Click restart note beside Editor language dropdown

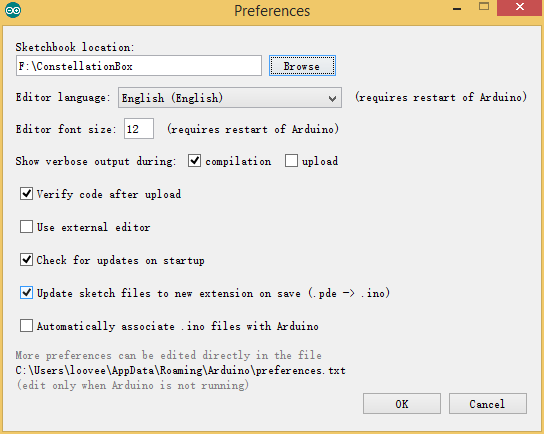click(441, 97)
